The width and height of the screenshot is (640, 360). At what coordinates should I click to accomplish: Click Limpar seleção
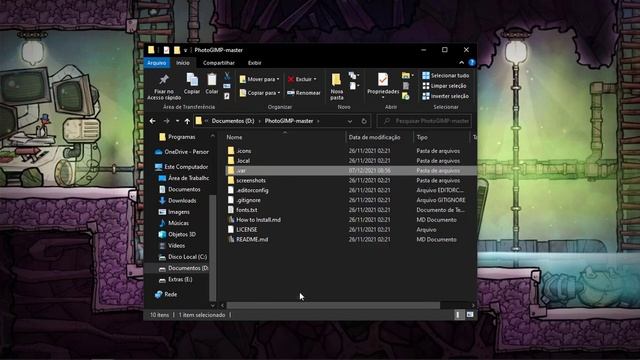444,86
